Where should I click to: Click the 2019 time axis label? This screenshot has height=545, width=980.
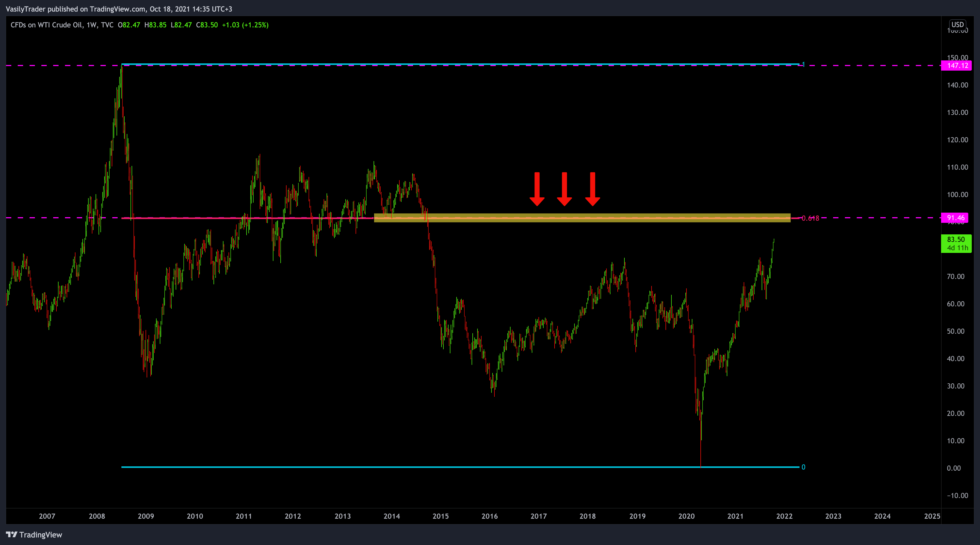(x=637, y=516)
